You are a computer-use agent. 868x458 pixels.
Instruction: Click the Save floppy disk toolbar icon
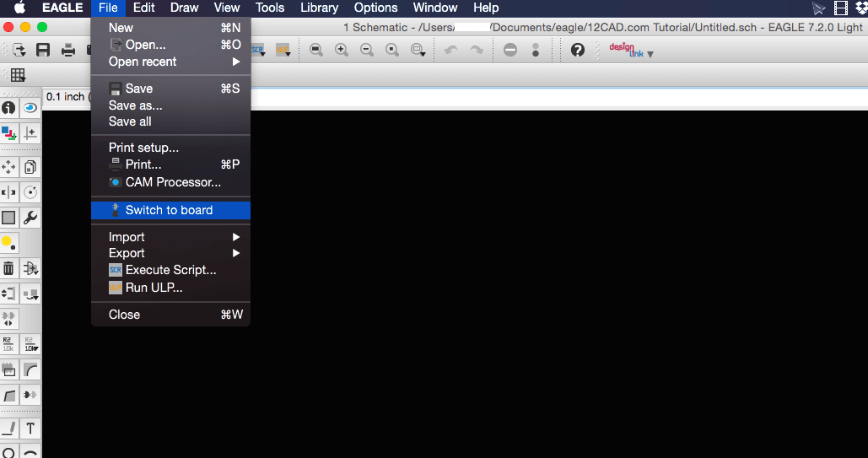[x=43, y=50]
